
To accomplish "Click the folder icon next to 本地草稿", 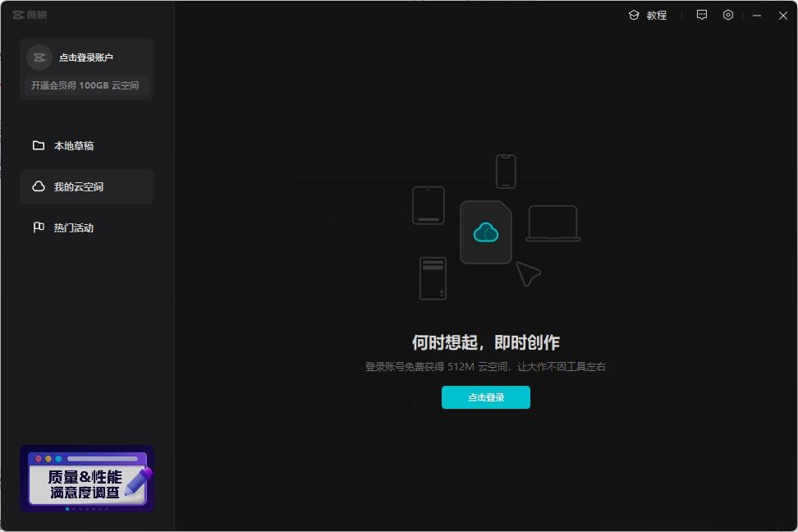I will [x=39, y=144].
